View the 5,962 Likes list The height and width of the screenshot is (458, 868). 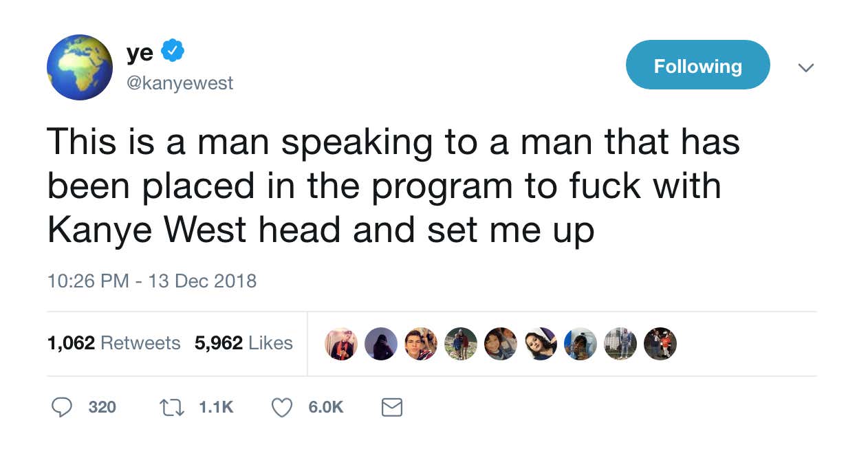coord(243,342)
